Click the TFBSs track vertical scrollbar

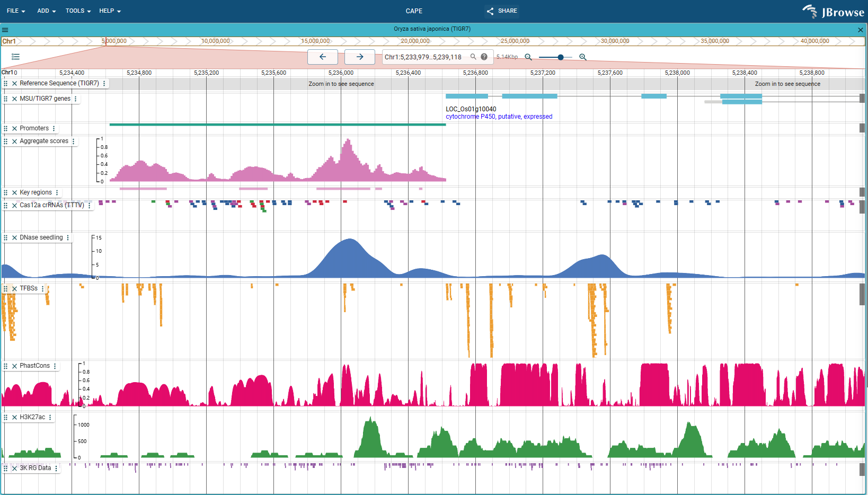tap(862, 294)
